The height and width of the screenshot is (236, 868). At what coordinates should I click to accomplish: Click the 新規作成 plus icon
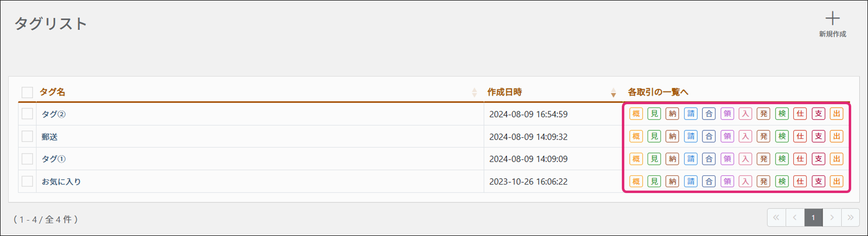[832, 19]
